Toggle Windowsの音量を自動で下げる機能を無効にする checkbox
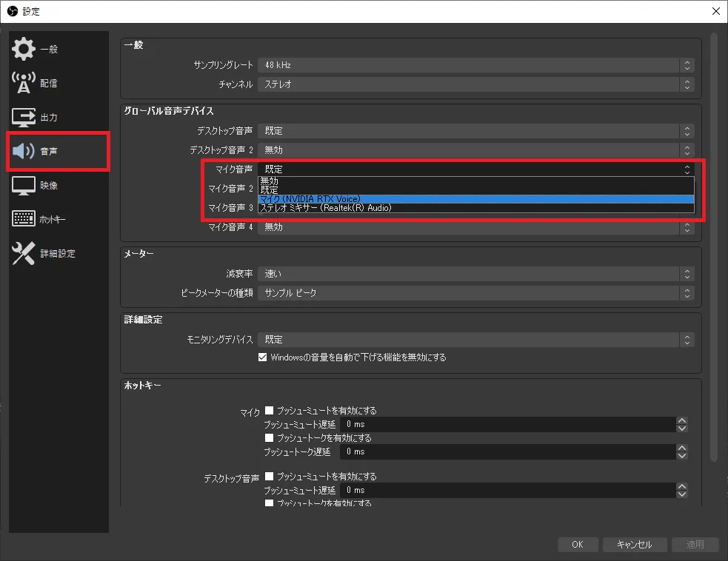Image resolution: width=728 pixels, height=561 pixels. pyautogui.click(x=262, y=357)
